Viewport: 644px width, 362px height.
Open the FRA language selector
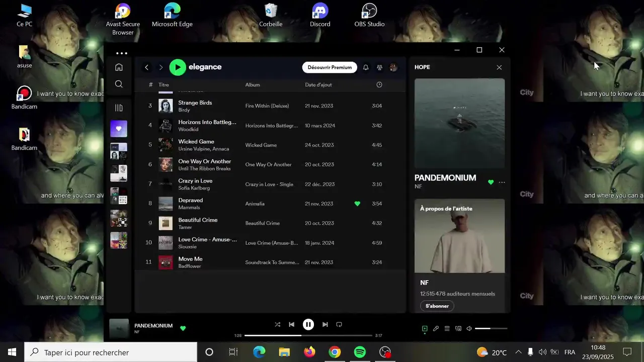point(570,352)
